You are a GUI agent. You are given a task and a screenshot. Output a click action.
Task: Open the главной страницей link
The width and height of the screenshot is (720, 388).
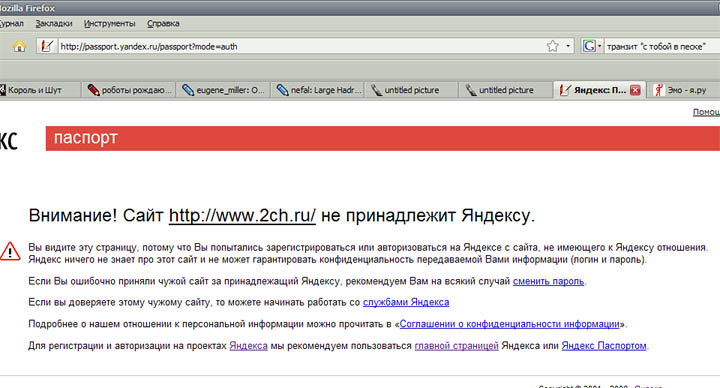[456, 345]
